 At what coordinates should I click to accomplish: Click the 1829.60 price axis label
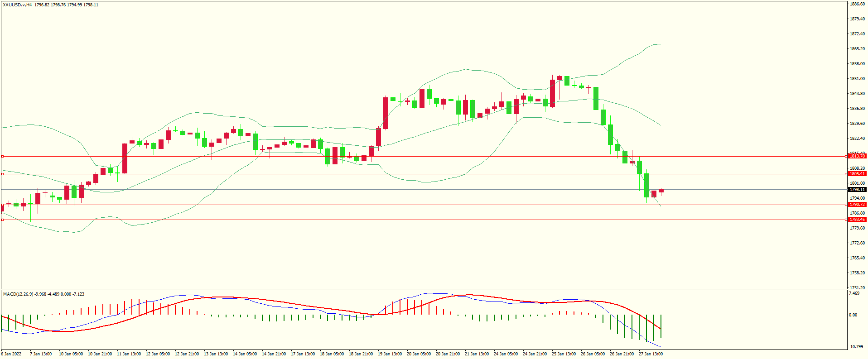pyautogui.click(x=858, y=124)
